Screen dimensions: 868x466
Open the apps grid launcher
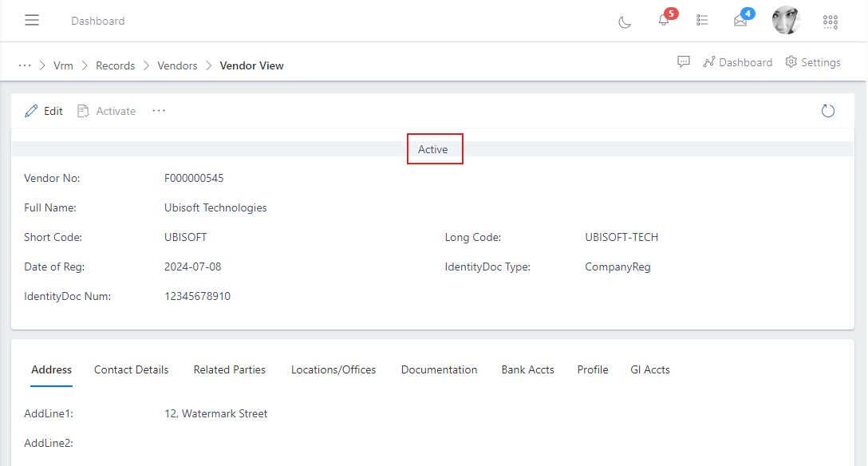[x=831, y=22]
